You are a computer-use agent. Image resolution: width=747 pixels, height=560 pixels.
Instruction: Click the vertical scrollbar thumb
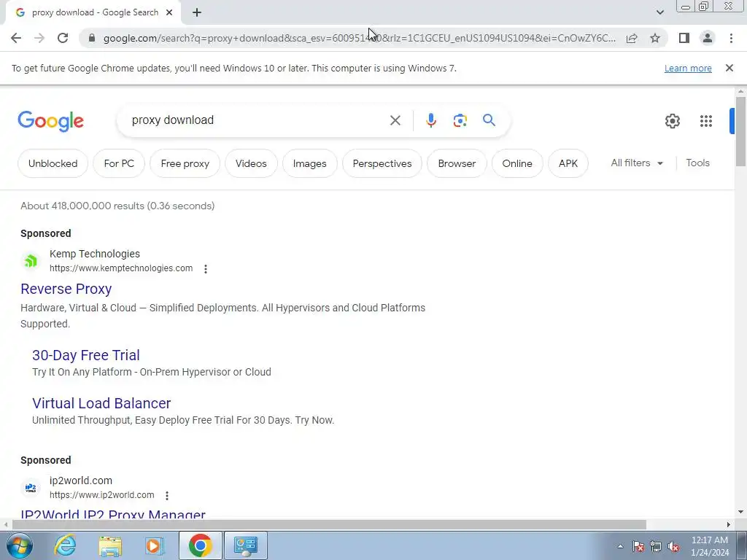click(740, 131)
